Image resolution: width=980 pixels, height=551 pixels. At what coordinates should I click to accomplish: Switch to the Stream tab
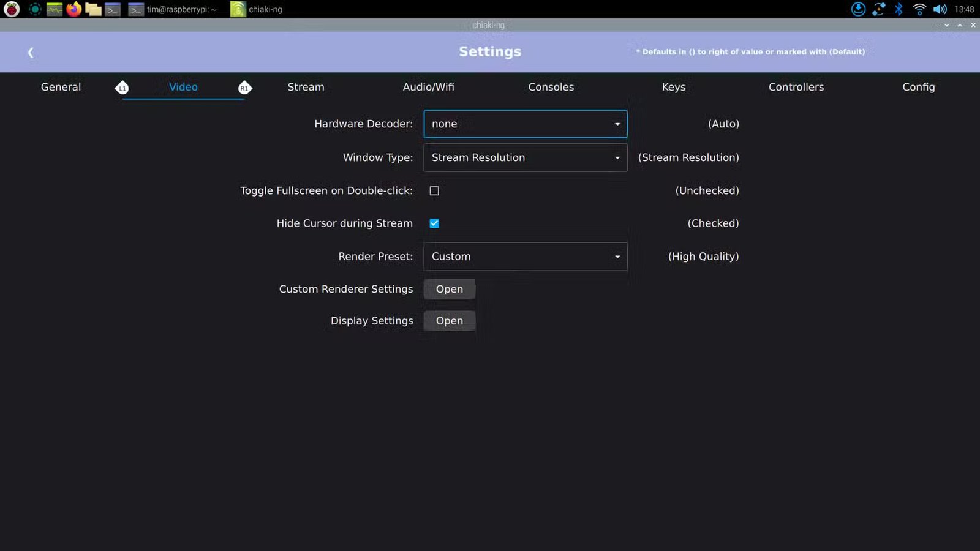click(x=306, y=87)
